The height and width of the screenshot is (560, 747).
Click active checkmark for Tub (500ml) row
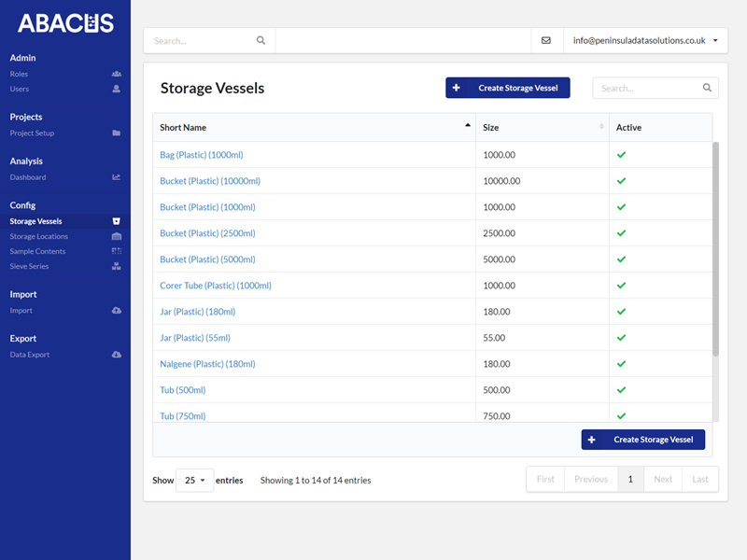(621, 390)
